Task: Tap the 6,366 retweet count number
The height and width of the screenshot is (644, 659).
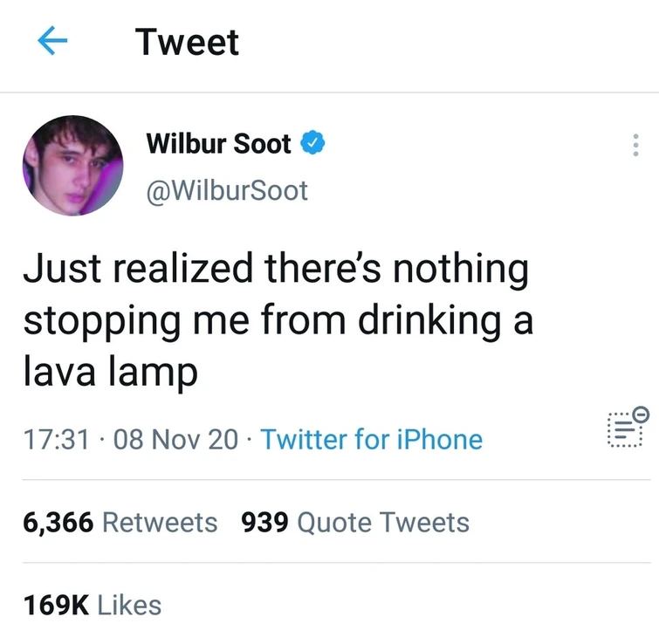Action: point(59,522)
